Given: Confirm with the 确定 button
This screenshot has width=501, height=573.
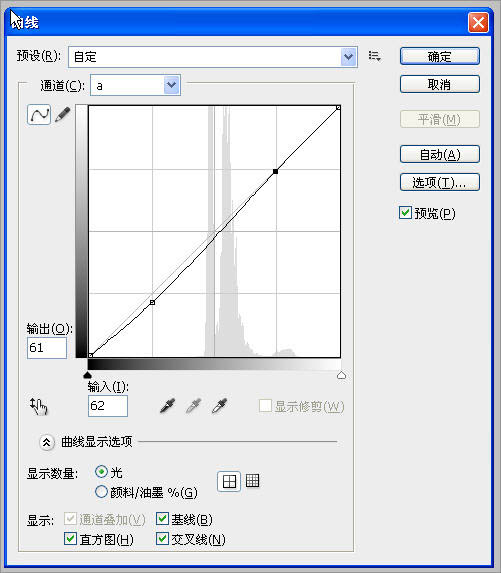Looking at the screenshot, I should point(440,57).
